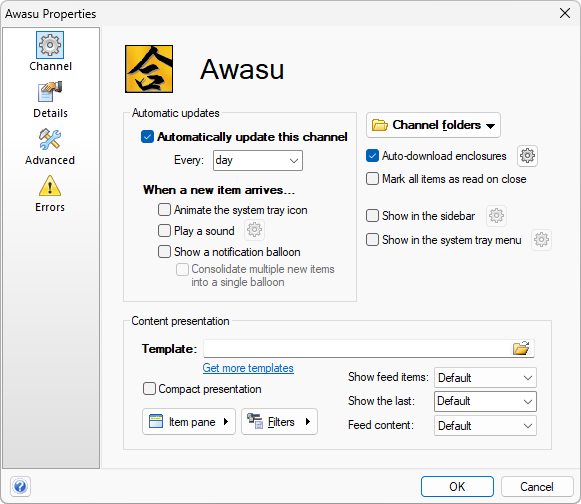Open the Channel page in the sidebar
Screen dimensions: 581x504
click(x=50, y=52)
